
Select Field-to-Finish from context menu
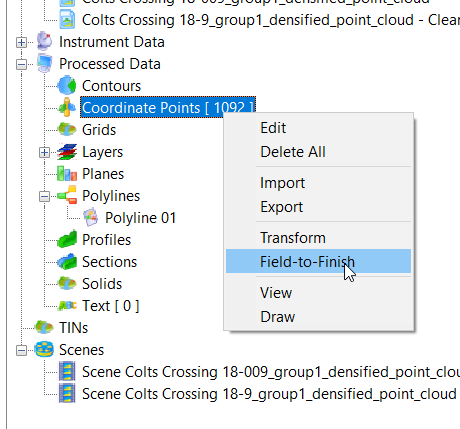pos(318,261)
